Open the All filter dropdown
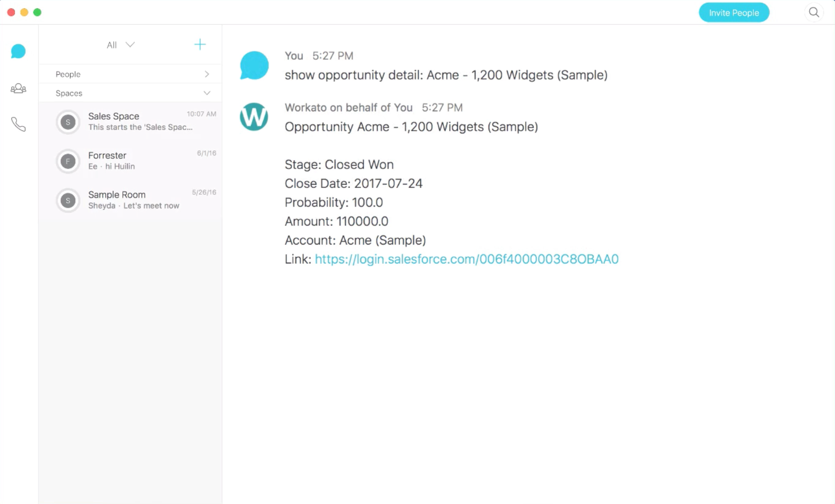The width and height of the screenshot is (835, 504). (x=121, y=44)
